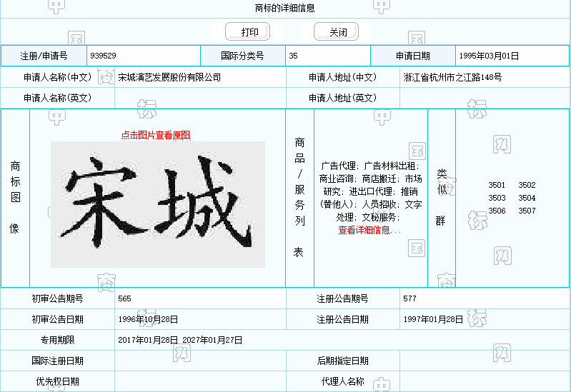Click the 关闭 close button
The width and height of the screenshot is (571, 392).
coord(336,31)
